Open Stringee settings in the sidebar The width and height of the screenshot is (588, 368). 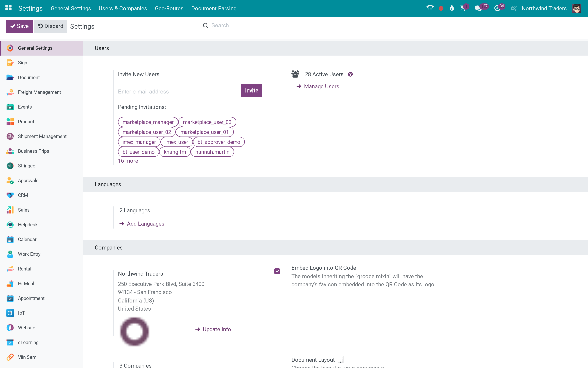click(41, 166)
